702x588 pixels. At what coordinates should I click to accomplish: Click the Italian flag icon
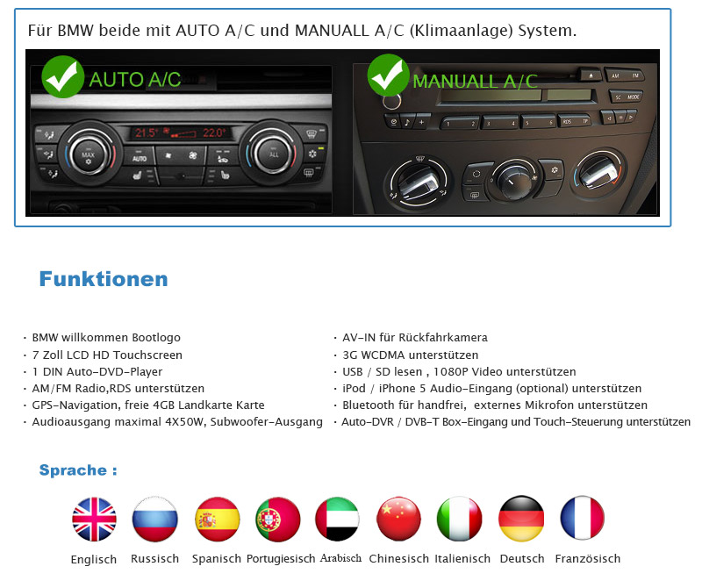point(460,519)
